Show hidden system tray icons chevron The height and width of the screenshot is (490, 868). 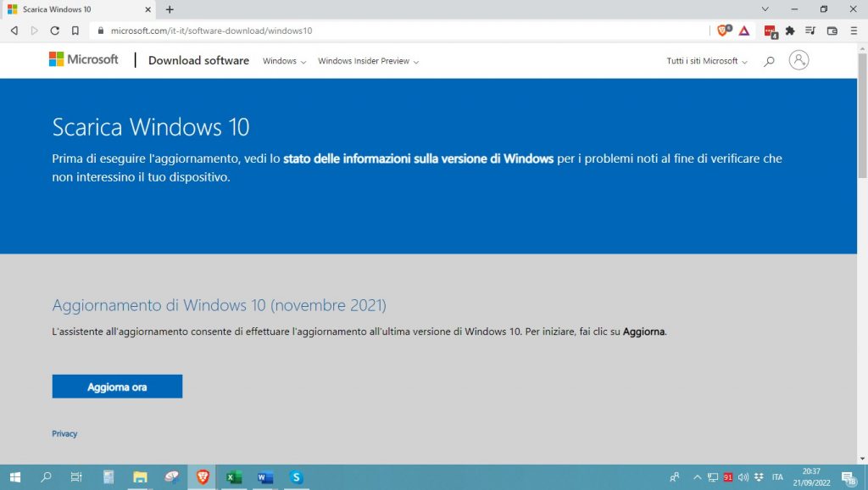pos(697,477)
